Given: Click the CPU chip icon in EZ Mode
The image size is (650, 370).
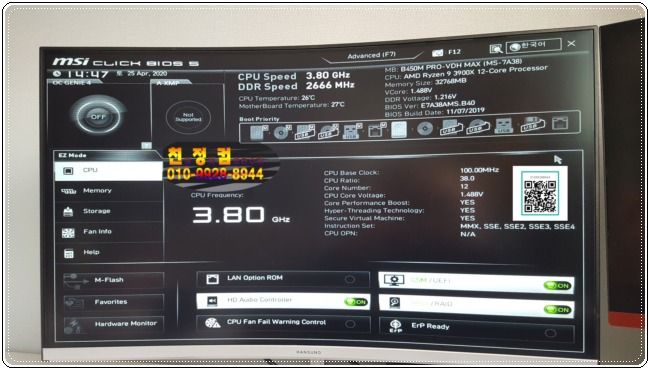Looking at the screenshot, I should pos(68,171).
